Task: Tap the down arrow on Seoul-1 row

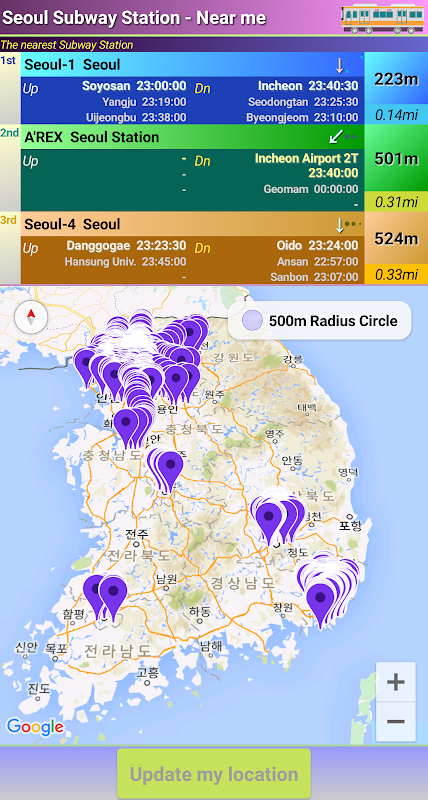Action: 339,65
